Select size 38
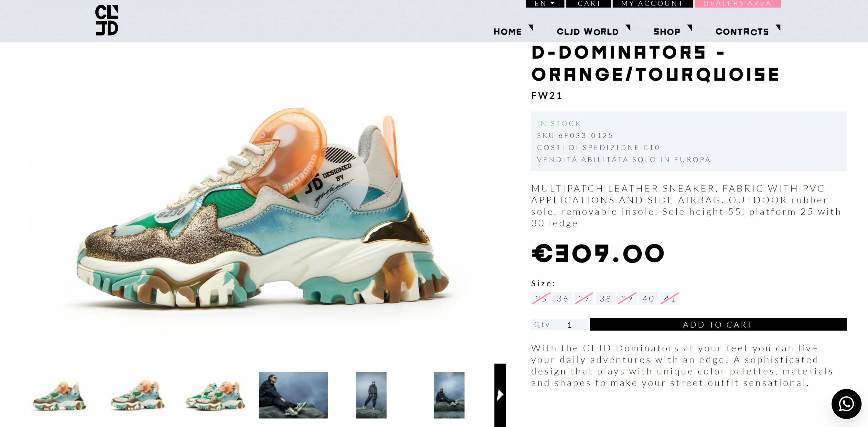The width and height of the screenshot is (868, 427). [x=605, y=299]
